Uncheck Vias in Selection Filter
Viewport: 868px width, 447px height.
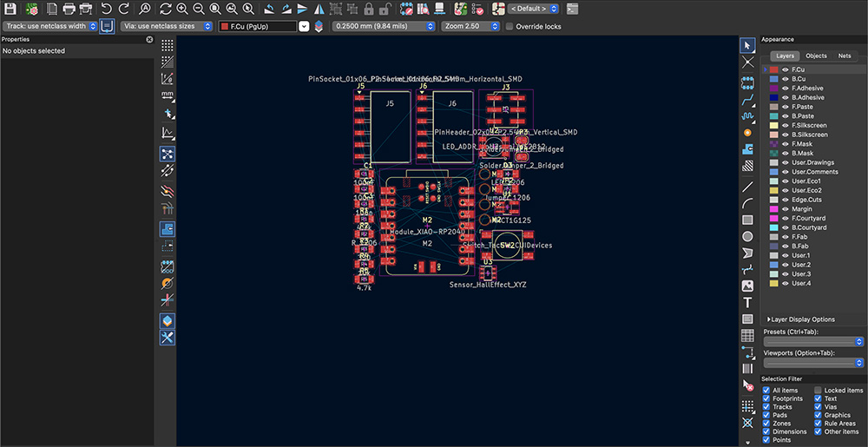click(x=818, y=406)
